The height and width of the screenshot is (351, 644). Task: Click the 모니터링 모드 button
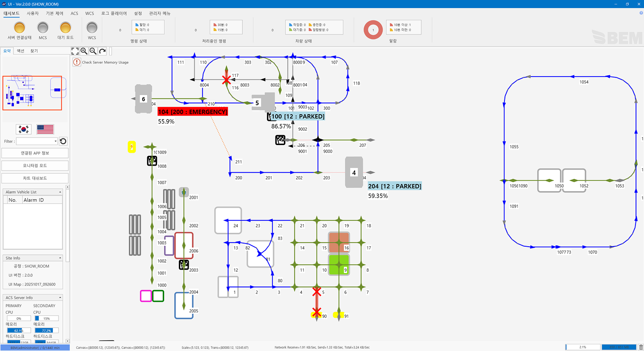(35, 166)
